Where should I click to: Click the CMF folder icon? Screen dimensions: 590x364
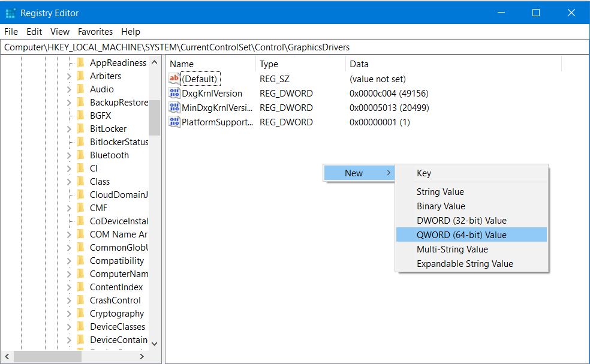coord(80,207)
